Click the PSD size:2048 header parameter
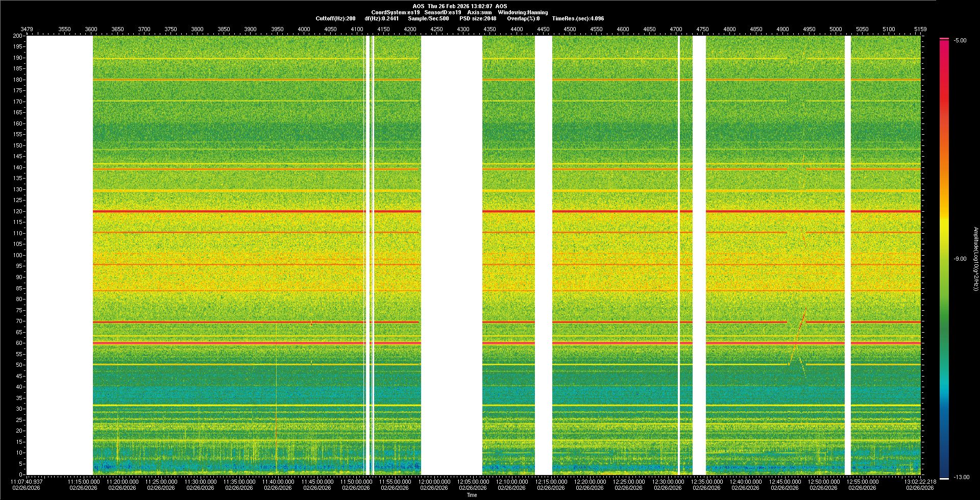The height and width of the screenshot is (500, 980). point(478,18)
